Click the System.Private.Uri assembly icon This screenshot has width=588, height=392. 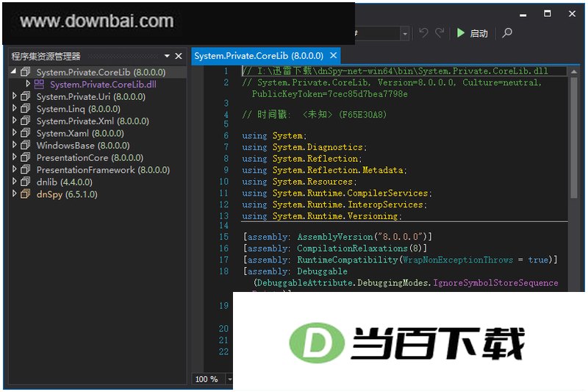tap(26, 96)
